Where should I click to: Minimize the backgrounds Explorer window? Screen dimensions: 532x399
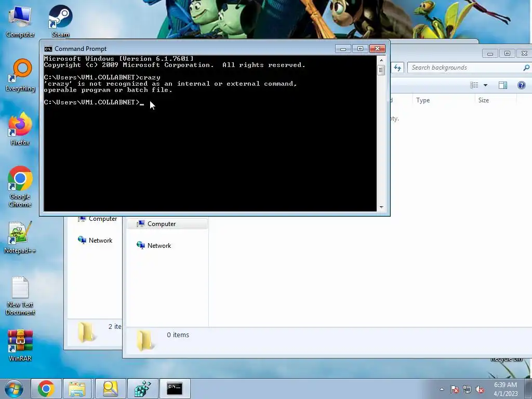tap(490, 54)
